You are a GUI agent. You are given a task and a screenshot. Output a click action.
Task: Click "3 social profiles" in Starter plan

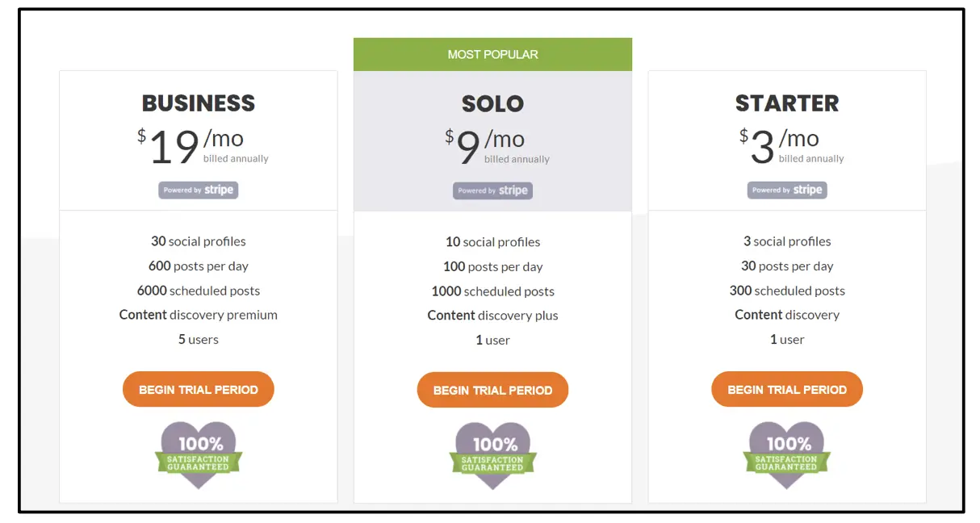click(787, 241)
